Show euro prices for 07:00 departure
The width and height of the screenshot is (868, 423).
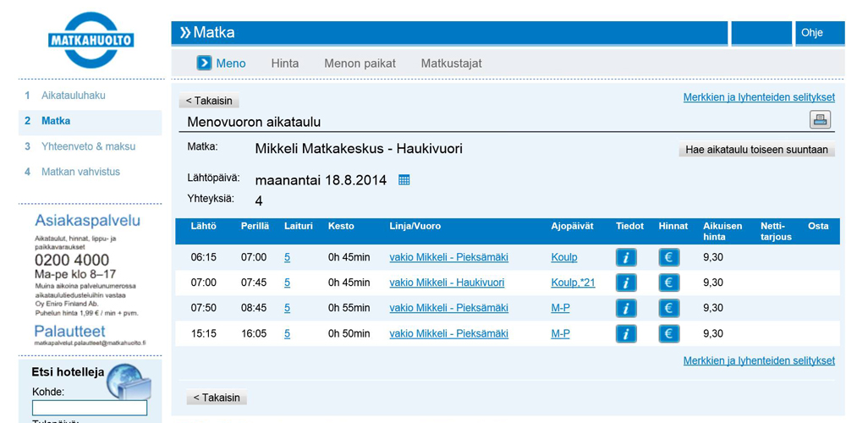(668, 283)
